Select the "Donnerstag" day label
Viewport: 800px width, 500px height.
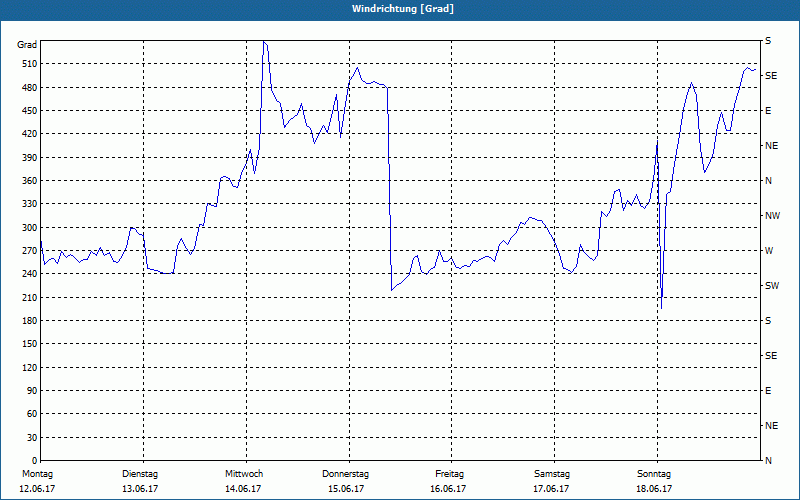[x=345, y=474]
